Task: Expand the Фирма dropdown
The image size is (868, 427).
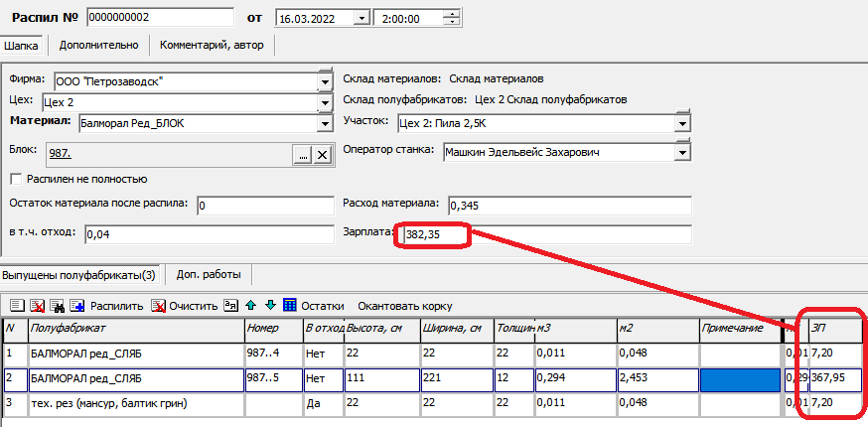Action: [324, 80]
